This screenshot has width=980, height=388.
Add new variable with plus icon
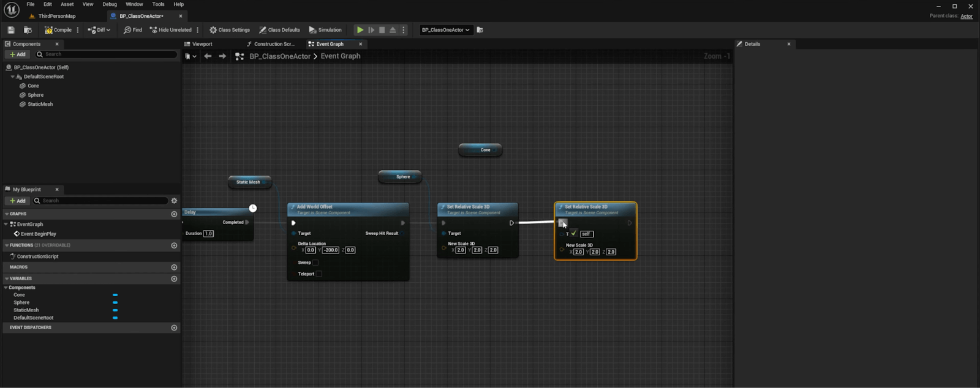click(174, 278)
